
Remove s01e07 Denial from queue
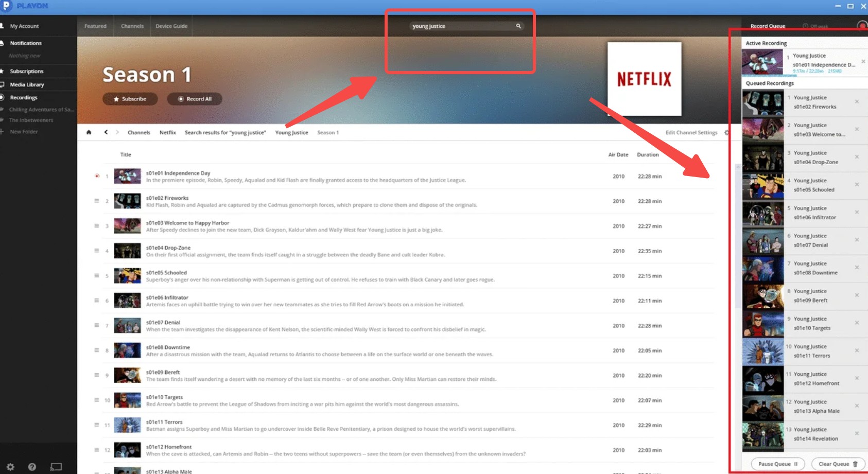pyautogui.click(x=857, y=240)
